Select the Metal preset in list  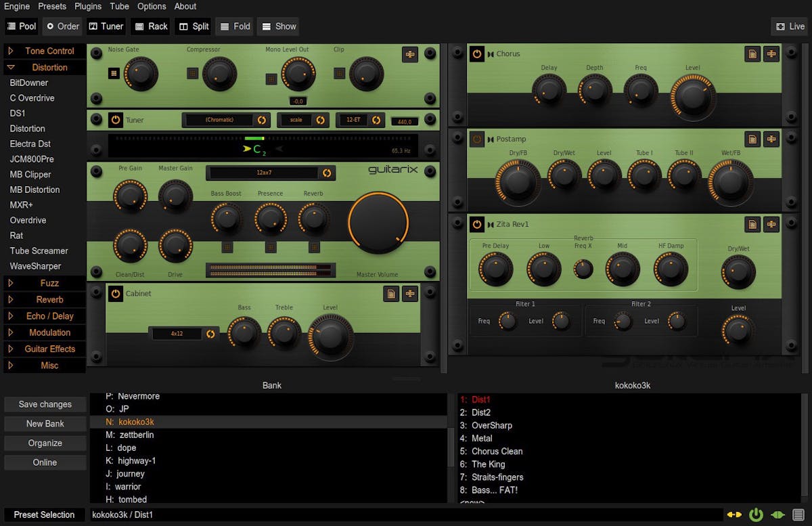click(482, 438)
